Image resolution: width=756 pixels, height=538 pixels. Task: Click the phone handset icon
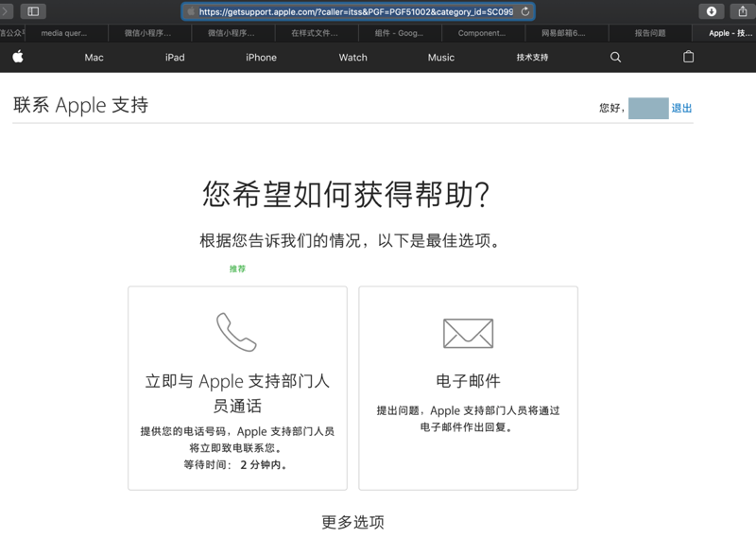click(x=236, y=333)
